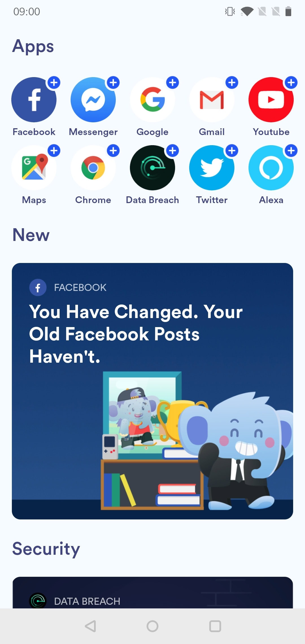Add Gmail using its plus badge

coord(232,83)
